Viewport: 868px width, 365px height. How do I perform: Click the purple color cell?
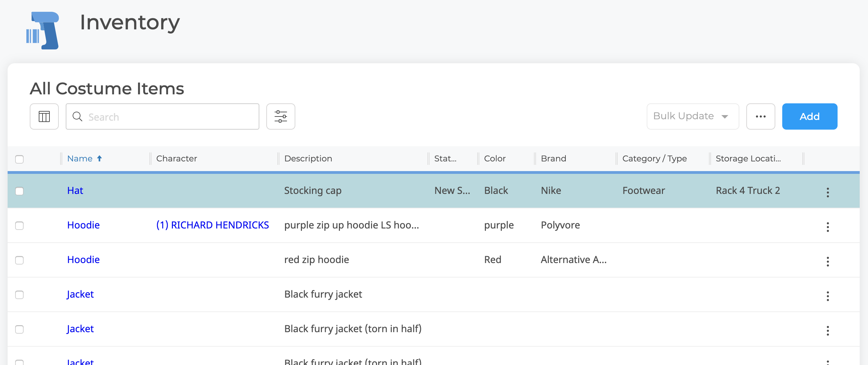tap(499, 225)
